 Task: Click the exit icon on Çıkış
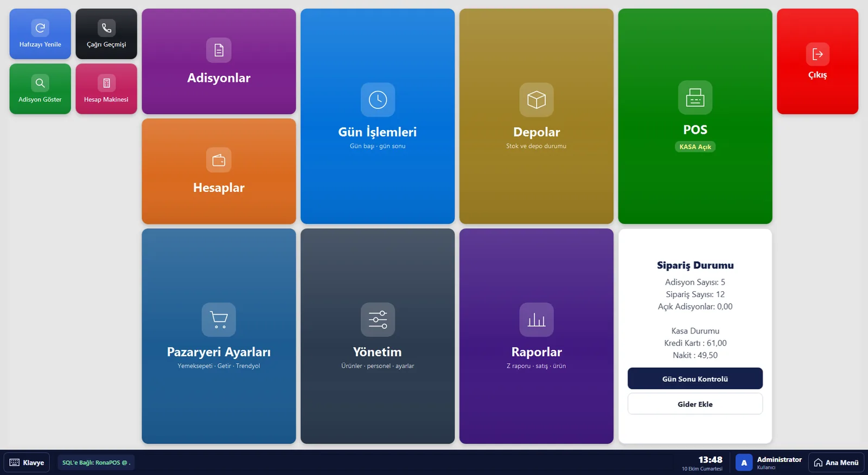(x=818, y=54)
